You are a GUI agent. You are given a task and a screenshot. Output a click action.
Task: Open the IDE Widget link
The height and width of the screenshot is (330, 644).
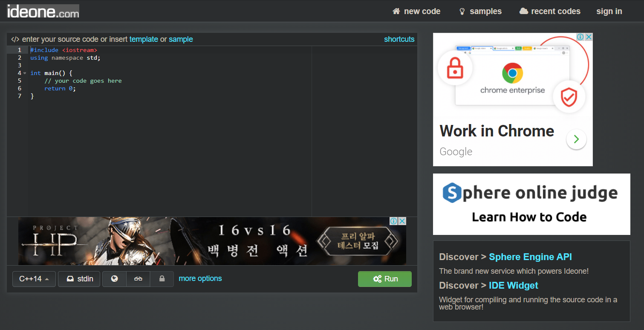click(x=513, y=285)
